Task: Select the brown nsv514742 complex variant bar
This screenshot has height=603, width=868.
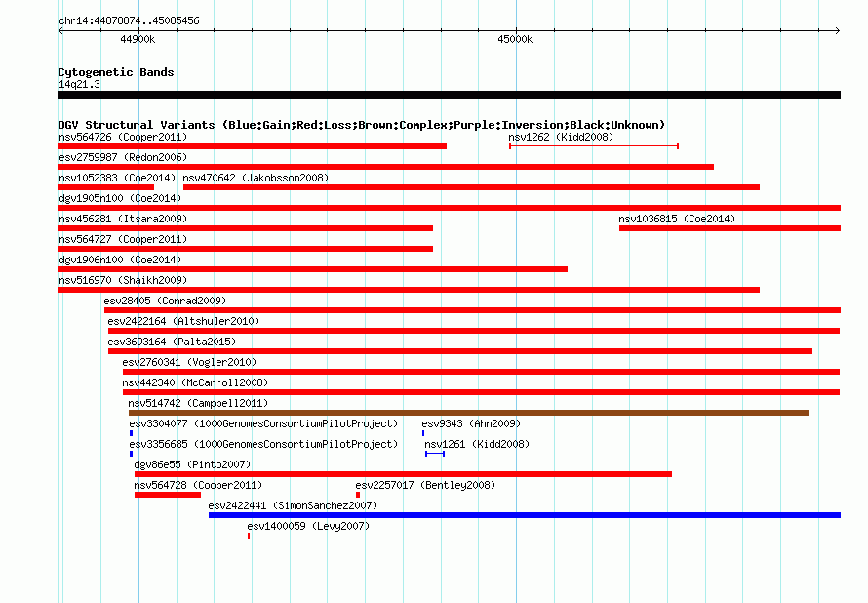Action: [x=468, y=413]
